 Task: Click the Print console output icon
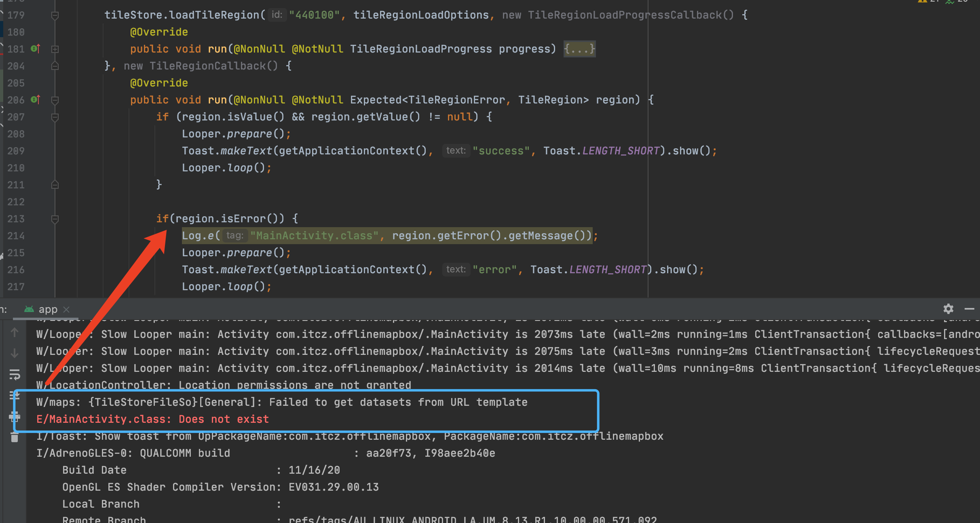click(15, 416)
